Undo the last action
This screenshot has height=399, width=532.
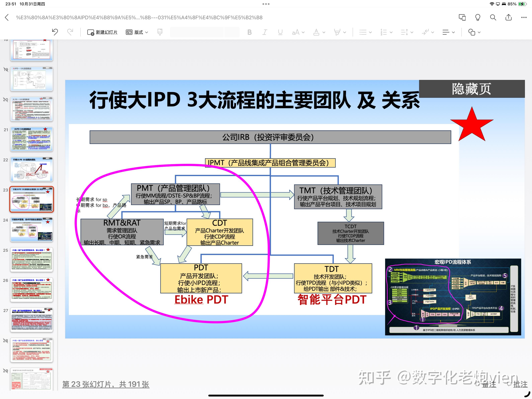55,32
